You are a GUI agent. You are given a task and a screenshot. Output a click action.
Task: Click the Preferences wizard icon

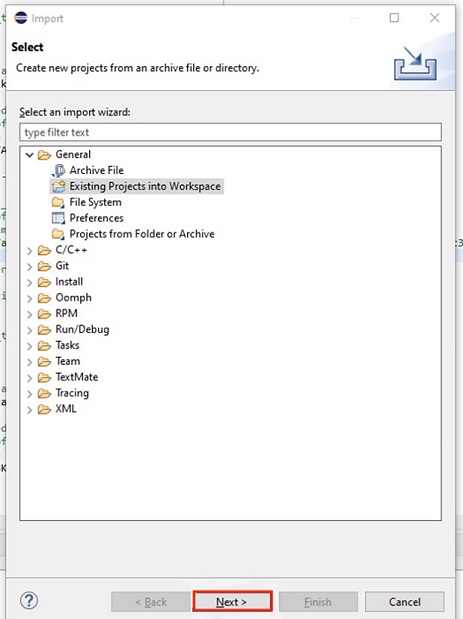click(x=58, y=218)
